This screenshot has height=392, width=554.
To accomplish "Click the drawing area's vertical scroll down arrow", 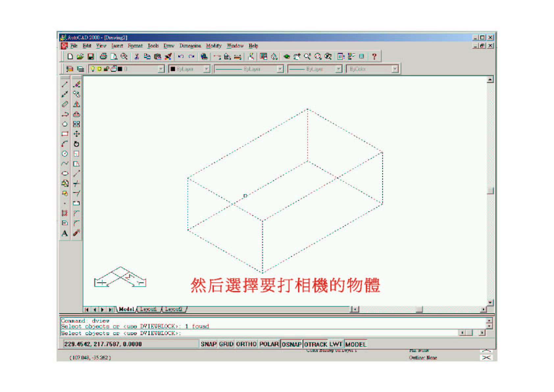I will point(490,302).
